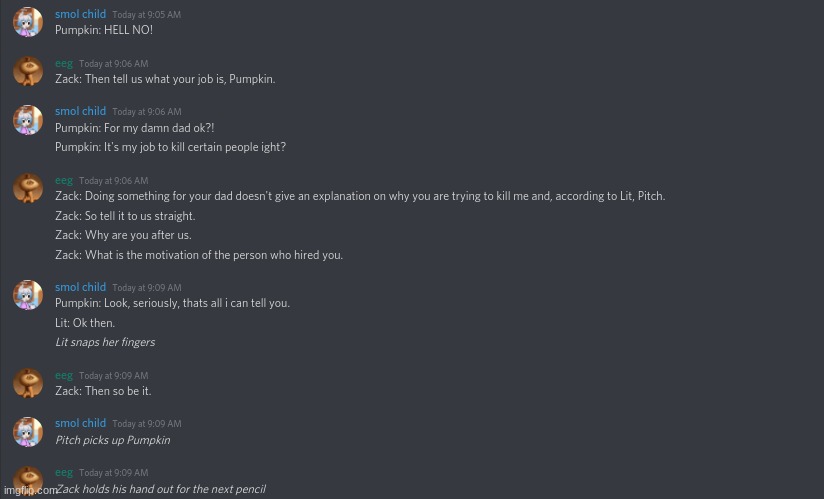Click smol child's avatar beside "For my damn dad ok?!"
Screen dimensions: 824x499
pyautogui.click(x=28, y=120)
